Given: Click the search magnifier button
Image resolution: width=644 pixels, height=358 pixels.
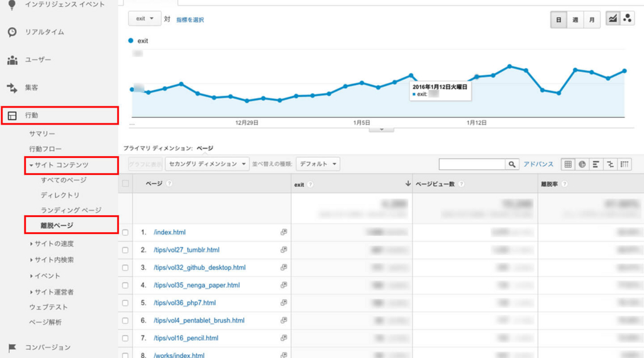Looking at the screenshot, I should [x=512, y=164].
